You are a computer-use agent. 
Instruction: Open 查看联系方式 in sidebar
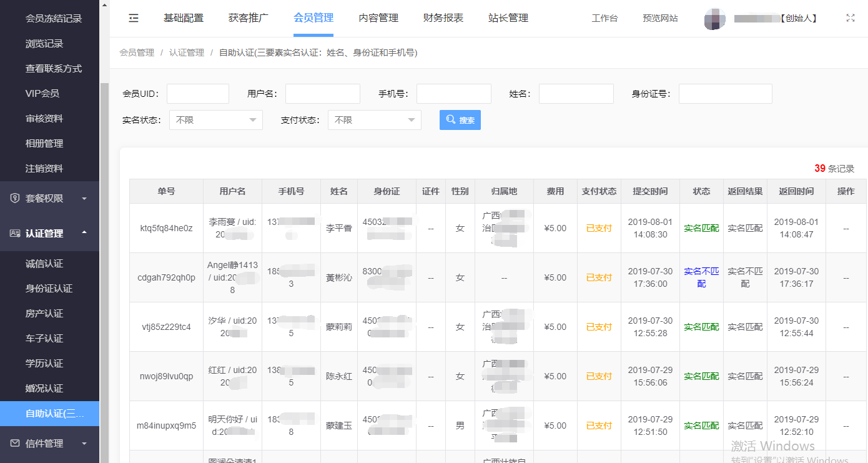pyautogui.click(x=54, y=69)
